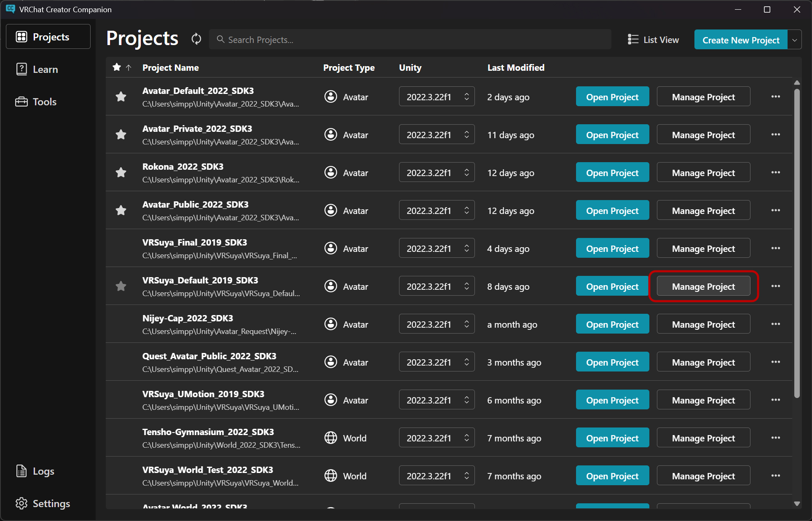Expand the Create New Project dropdown arrow
812x521 pixels.
(795, 40)
